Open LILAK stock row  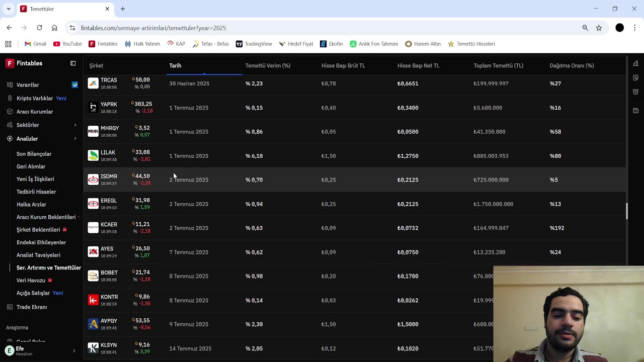pos(355,156)
